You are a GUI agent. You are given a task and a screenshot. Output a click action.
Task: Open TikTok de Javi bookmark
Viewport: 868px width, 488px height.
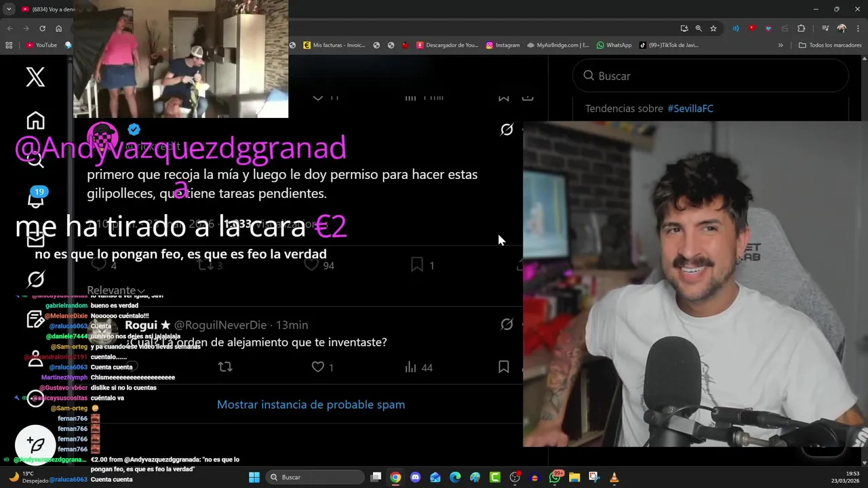(669, 45)
